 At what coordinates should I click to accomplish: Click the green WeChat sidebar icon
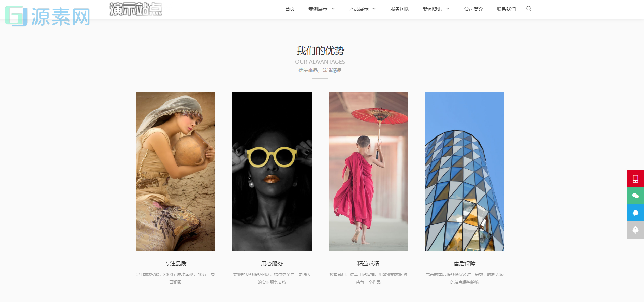(x=635, y=196)
